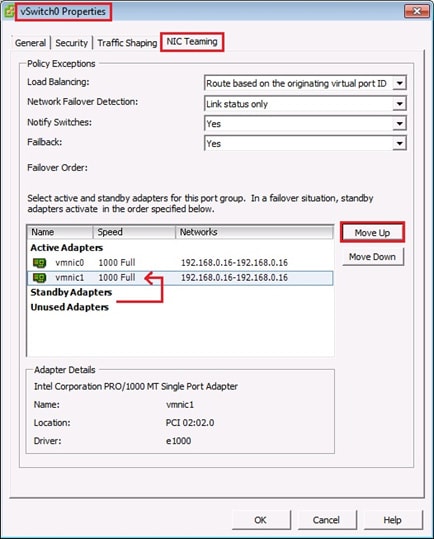The image size is (434, 539).
Task: Click the vSwitch0 title bar icon
Action: [9, 12]
